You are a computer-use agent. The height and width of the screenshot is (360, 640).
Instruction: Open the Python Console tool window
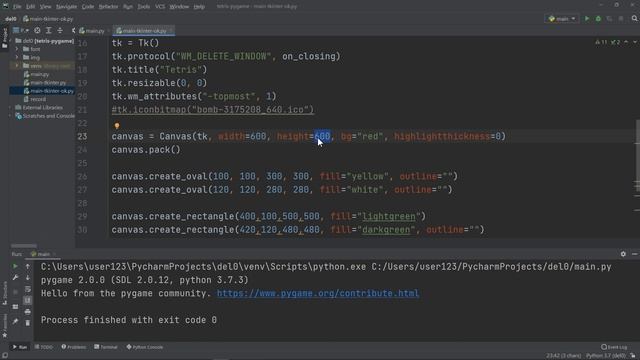pos(144,347)
